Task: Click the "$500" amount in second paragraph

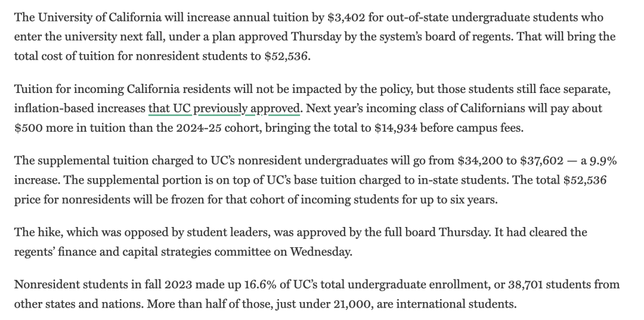Action: pos(29,128)
